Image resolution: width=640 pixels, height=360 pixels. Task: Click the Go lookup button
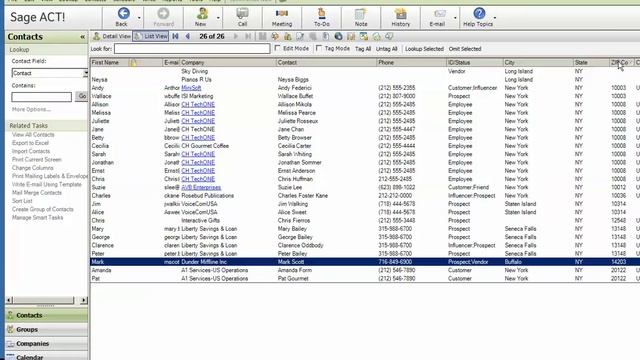[x=82, y=96]
